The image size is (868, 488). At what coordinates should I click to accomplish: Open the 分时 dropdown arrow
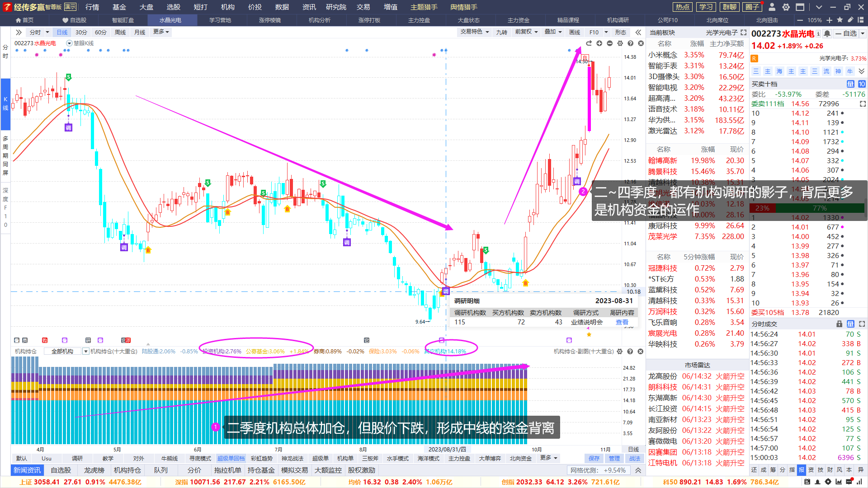point(47,32)
